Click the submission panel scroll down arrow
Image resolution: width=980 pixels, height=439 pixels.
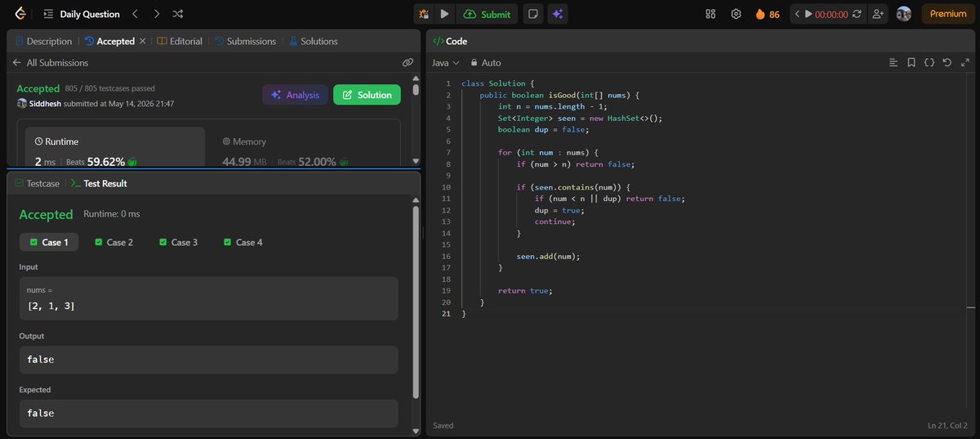416,161
